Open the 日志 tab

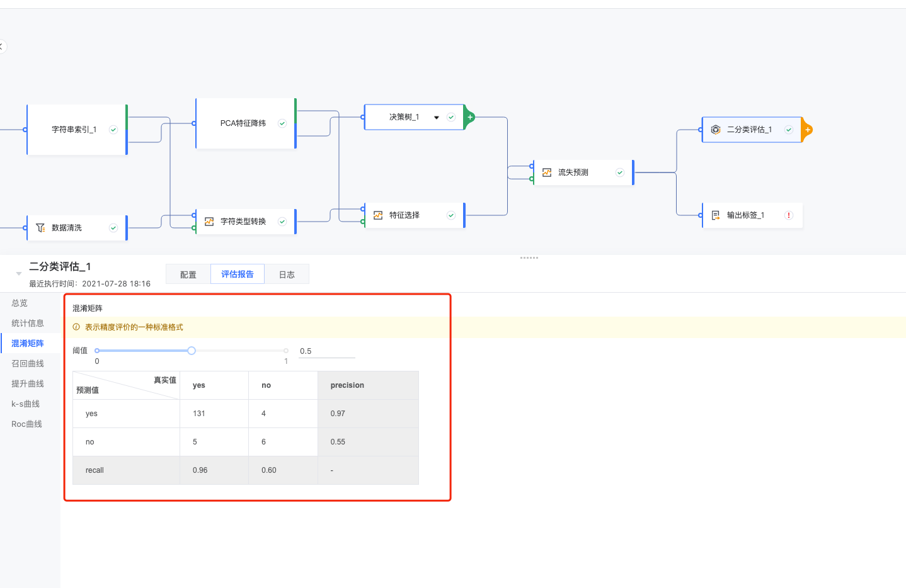(287, 274)
